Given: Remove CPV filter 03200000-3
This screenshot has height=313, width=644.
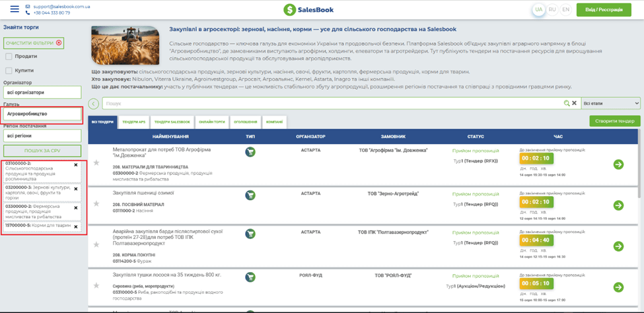Looking at the screenshot, I should coord(75,189).
